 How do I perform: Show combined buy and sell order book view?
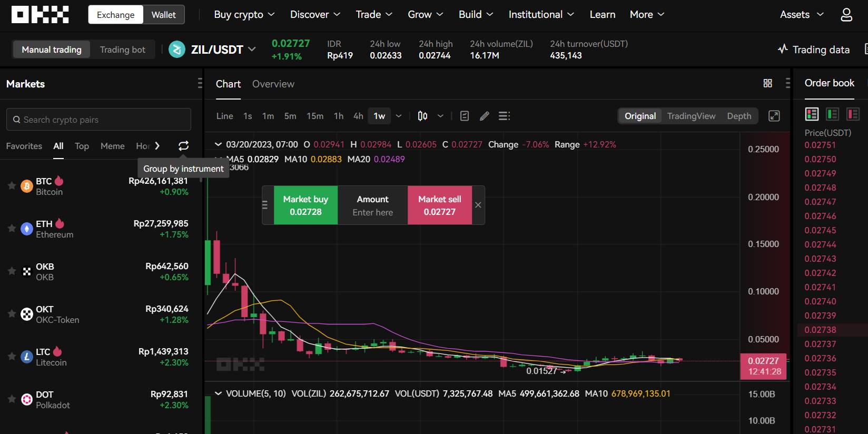[x=812, y=114]
